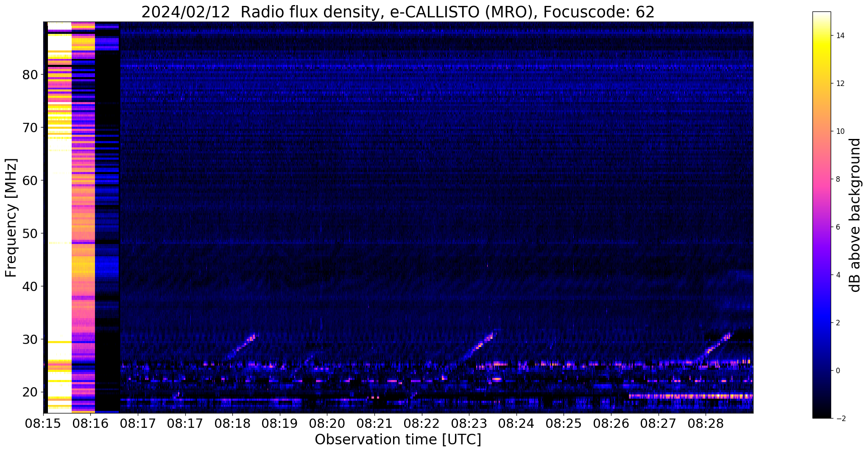Select the 08:16 time tick label
868x452 pixels.
point(90,424)
